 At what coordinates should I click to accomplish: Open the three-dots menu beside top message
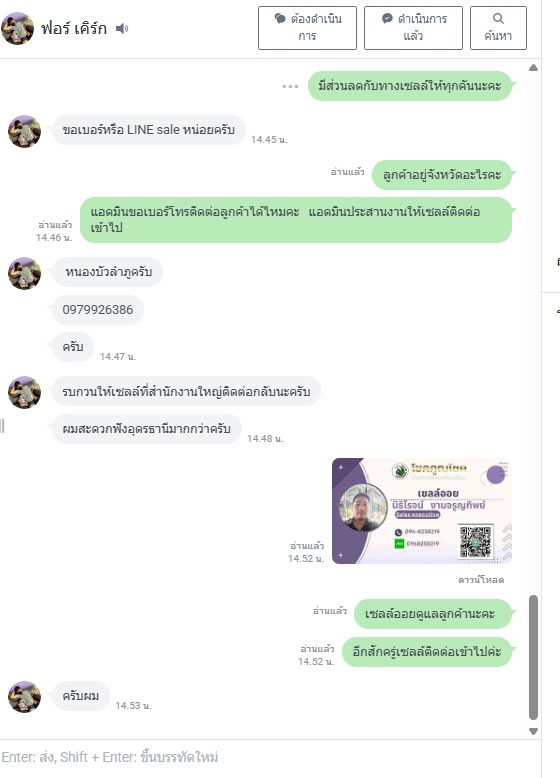coord(290,86)
